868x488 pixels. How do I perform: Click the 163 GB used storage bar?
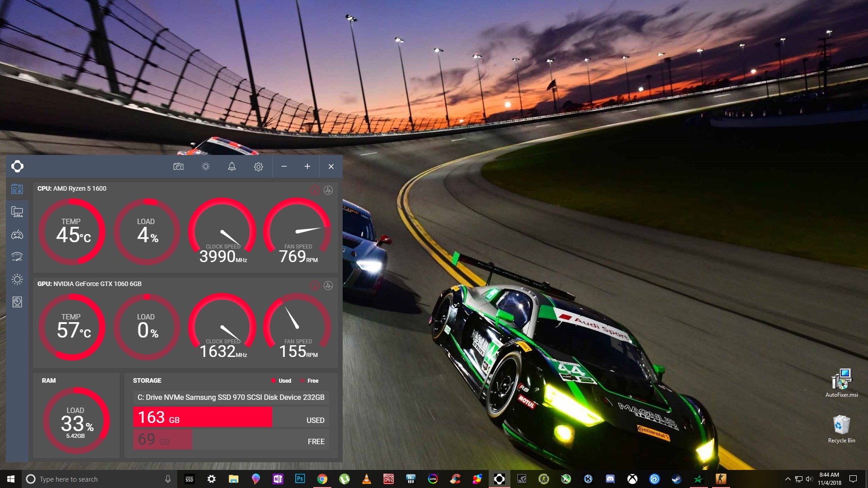point(203,417)
